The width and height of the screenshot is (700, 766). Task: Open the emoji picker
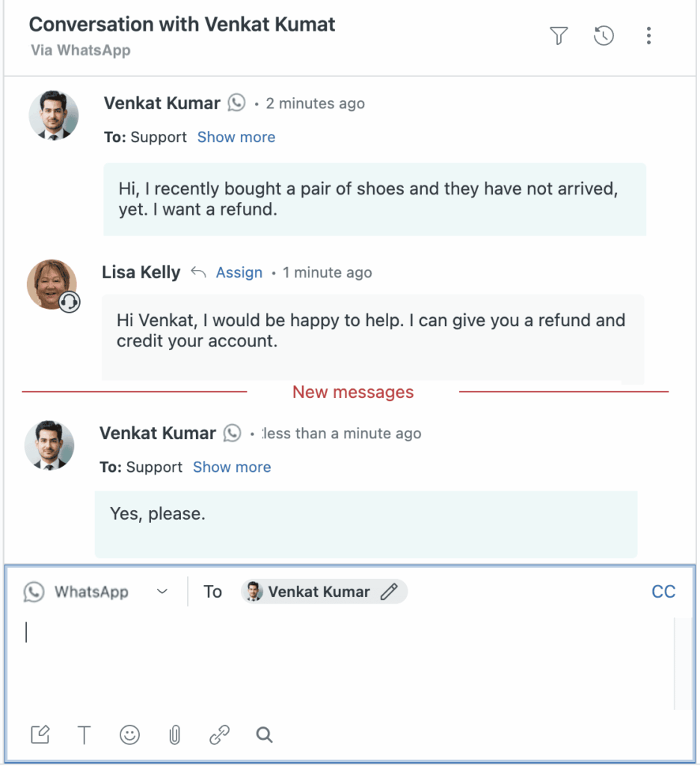129,735
